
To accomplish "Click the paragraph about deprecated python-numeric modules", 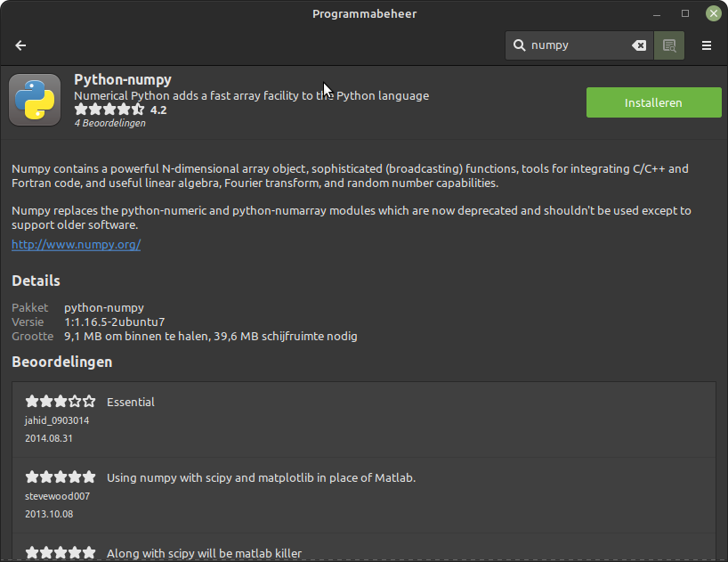I will click(x=352, y=217).
